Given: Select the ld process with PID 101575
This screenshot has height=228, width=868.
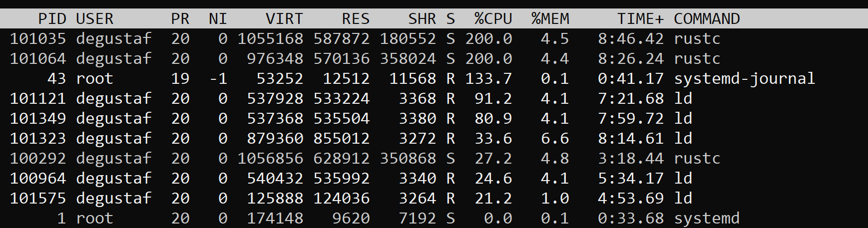Looking at the screenshot, I should pos(434,198).
